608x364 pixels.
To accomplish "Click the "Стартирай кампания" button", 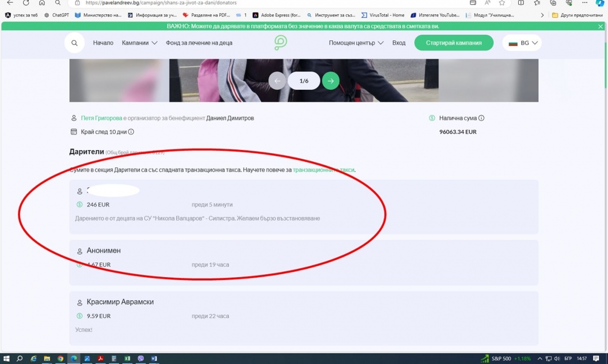I will pos(454,43).
